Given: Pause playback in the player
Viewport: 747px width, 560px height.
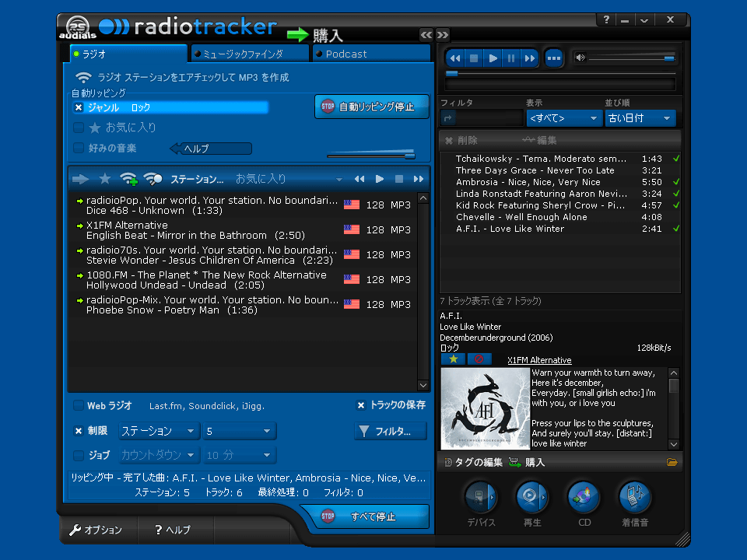Looking at the screenshot, I should 511,58.
